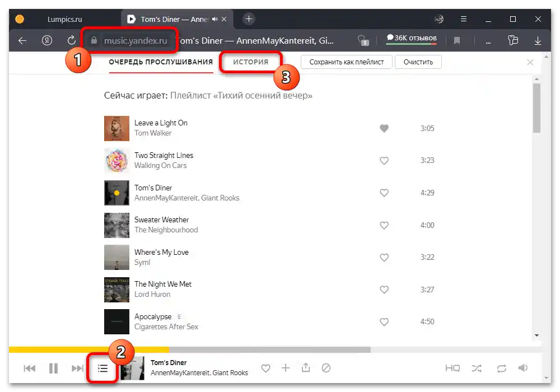Open Yandex home via Я icon
Viewport: 560px width, 392px height.
47,41
